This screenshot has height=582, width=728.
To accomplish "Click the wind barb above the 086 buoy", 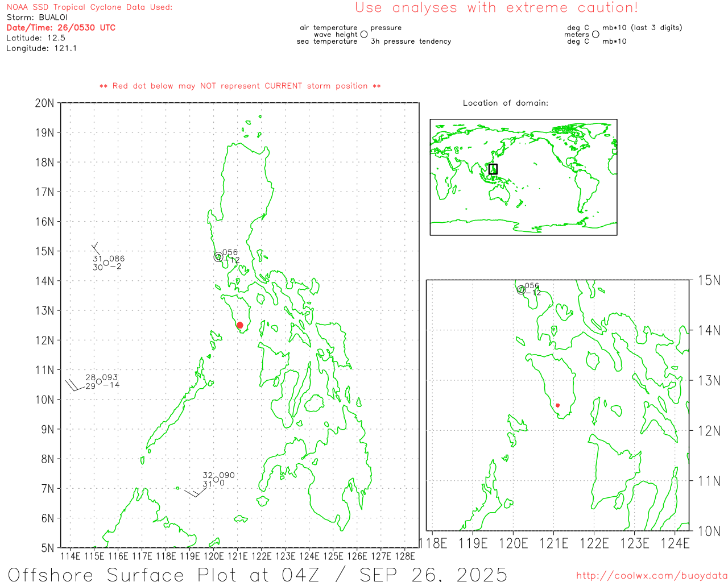I will coord(96,248).
